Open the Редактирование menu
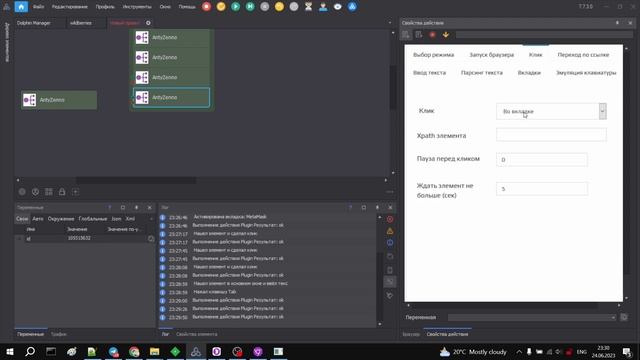The height and width of the screenshot is (360, 640). pyautogui.click(x=69, y=7)
